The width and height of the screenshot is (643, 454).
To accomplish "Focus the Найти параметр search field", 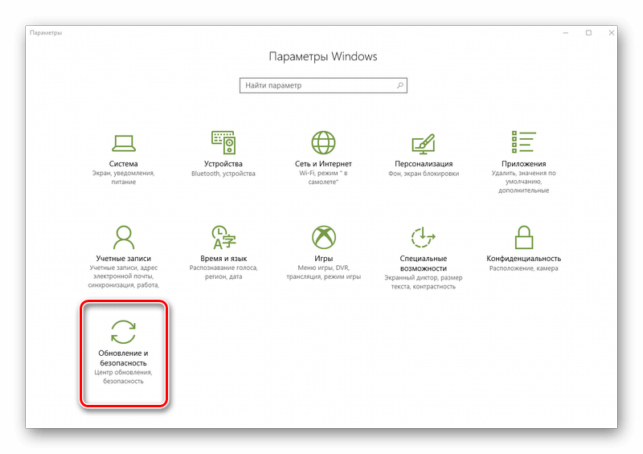I will (323, 85).
